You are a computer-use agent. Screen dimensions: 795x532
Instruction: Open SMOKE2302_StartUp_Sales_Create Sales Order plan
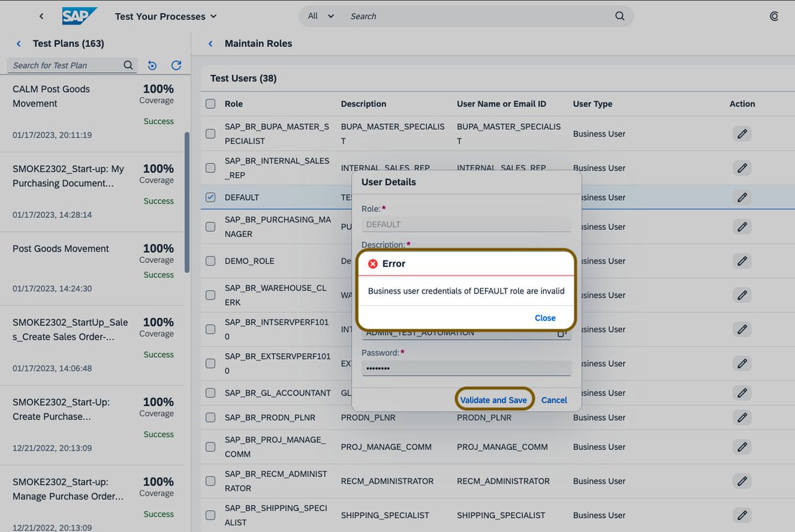[x=93, y=345]
